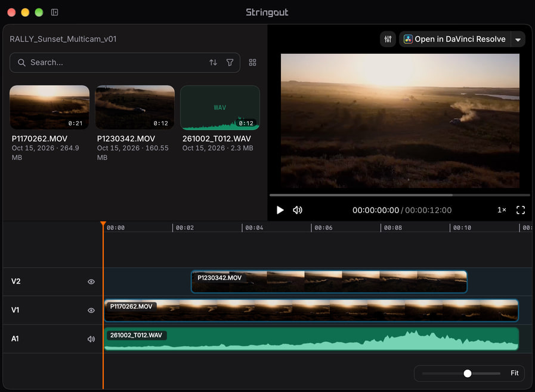The height and width of the screenshot is (392, 535).
Task: Click the Oct 15, 2026 · 2.3 MB text
Action: pos(218,148)
